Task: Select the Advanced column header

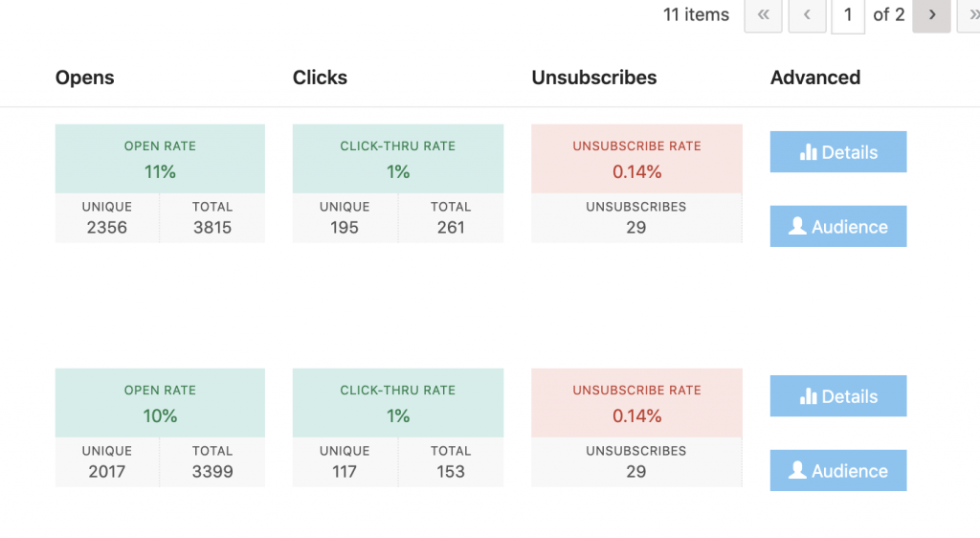Action: point(815,78)
